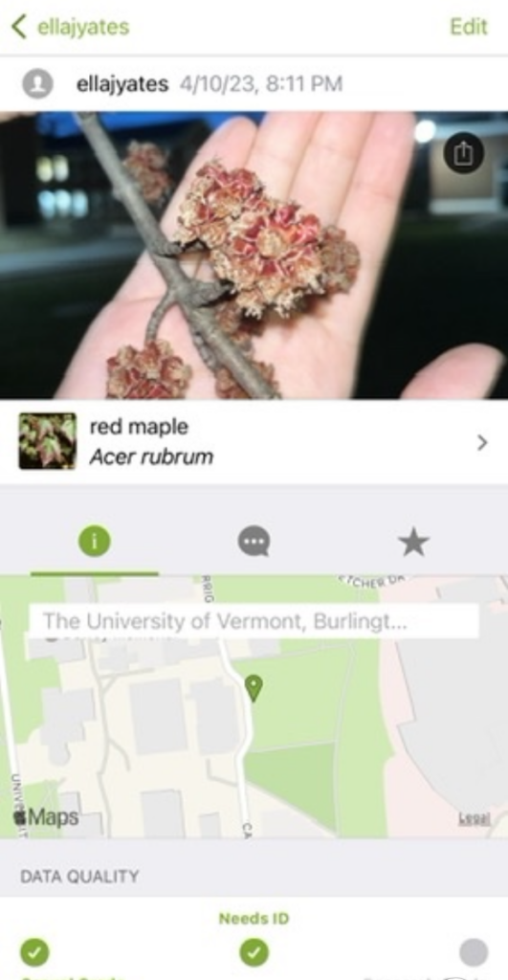This screenshot has height=980, width=508.
Task: Tap the first green data quality checkmark
Action: point(34,952)
